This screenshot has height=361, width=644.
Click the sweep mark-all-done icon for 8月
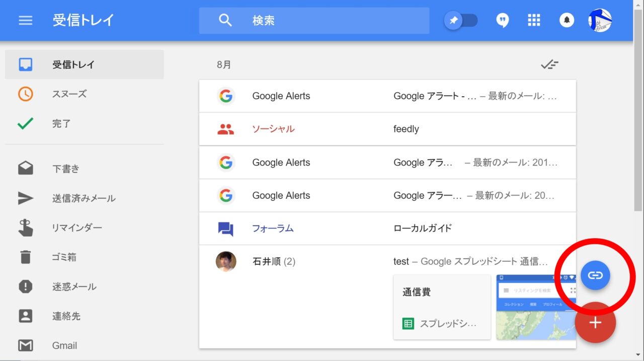tap(549, 64)
